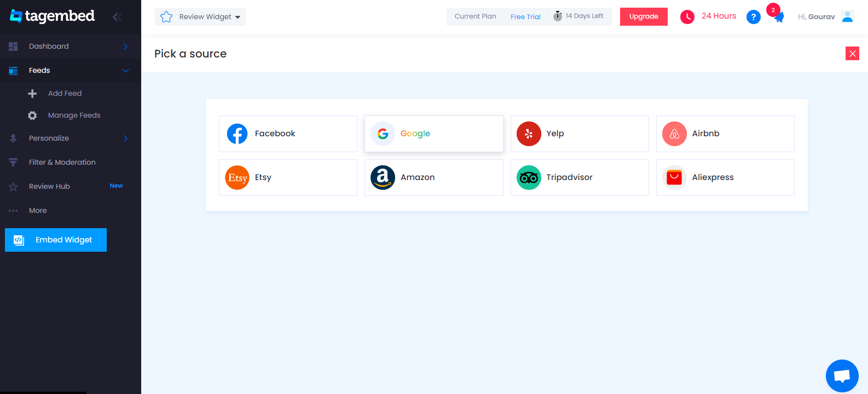Collapse the Feeds menu chevron

[125, 71]
